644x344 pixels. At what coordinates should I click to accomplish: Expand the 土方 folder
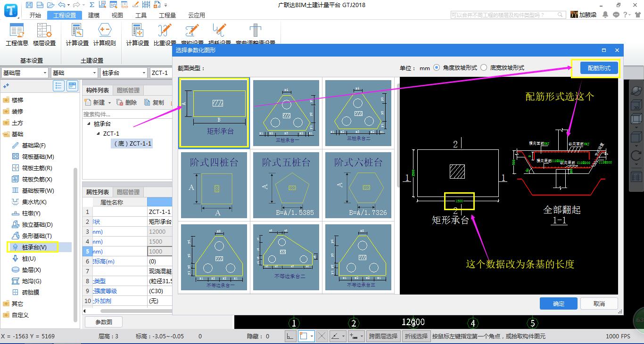tap(6, 123)
